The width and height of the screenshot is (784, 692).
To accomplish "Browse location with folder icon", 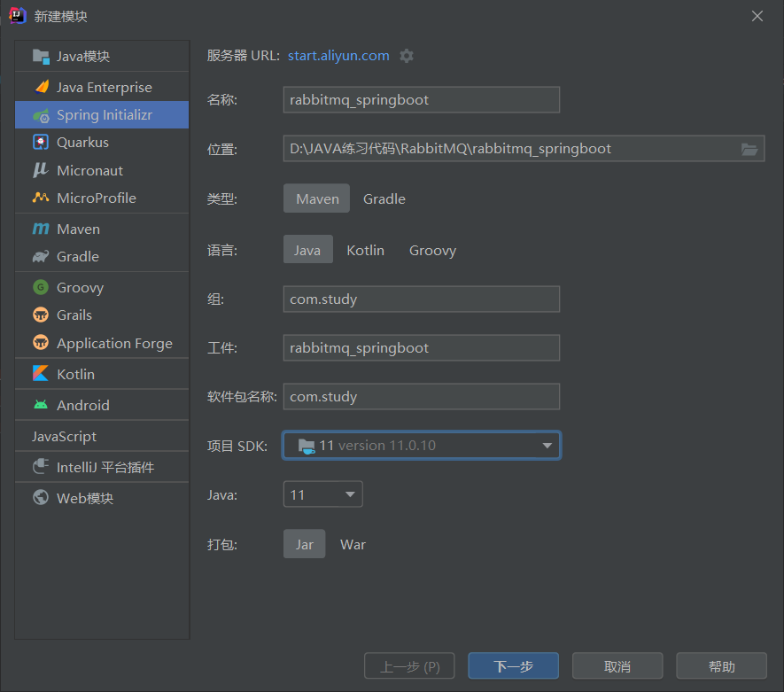I will pos(749,149).
